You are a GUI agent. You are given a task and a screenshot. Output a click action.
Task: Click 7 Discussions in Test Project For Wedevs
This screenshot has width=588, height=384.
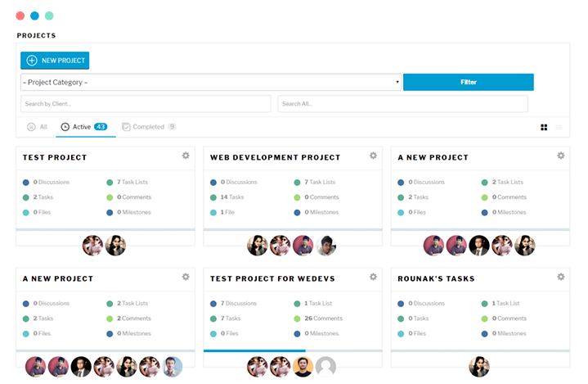pyautogui.click(x=239, y=303)
